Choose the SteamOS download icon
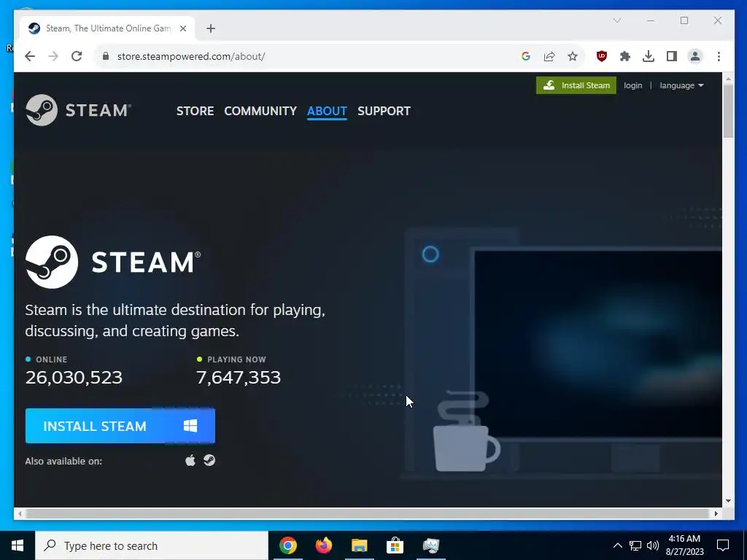Screen dimensions: 747x560 tap(209, 460)
